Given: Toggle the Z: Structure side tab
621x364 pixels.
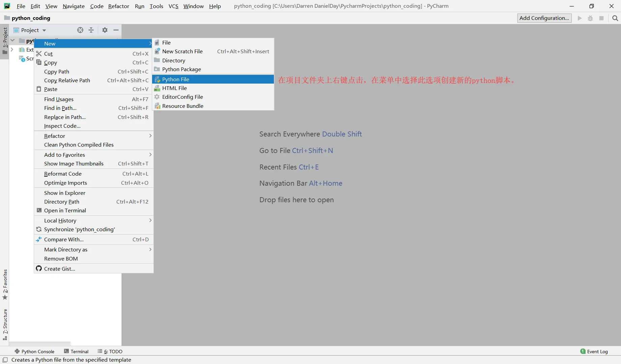Looking at the screenshot, I should click(5, 324).
